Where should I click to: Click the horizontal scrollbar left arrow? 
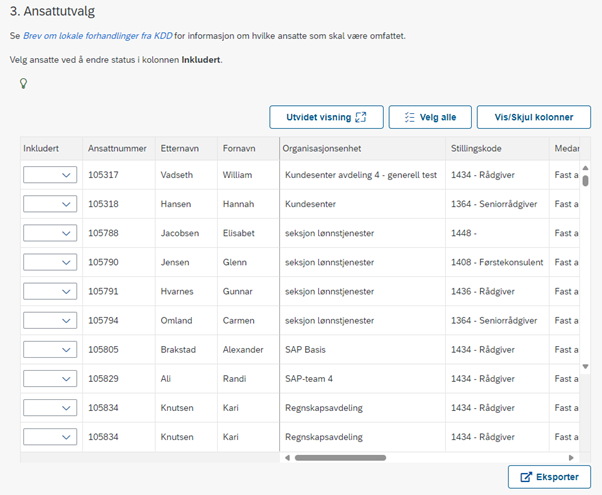click(287, 458)
